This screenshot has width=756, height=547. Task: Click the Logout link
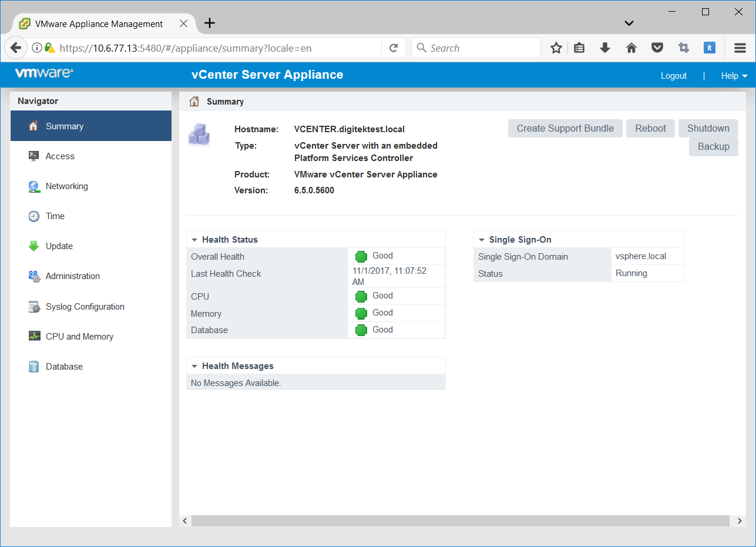[x=674, y=76]
